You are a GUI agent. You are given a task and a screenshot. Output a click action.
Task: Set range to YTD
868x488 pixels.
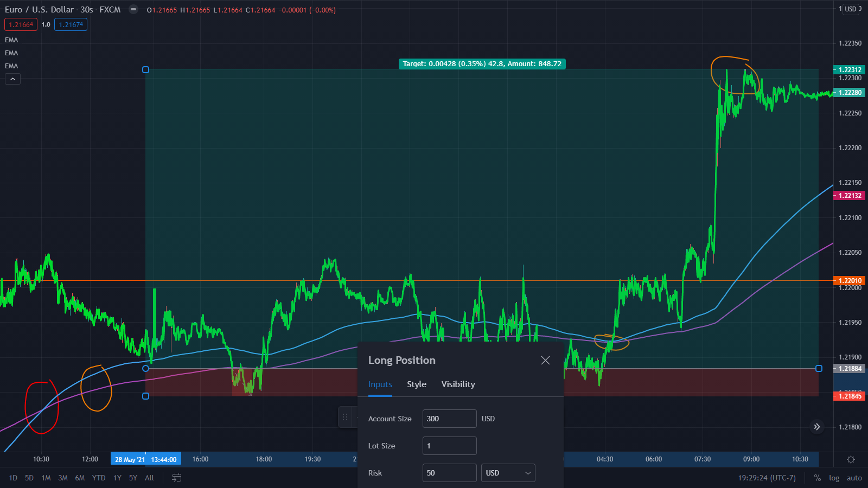point(99,478)
